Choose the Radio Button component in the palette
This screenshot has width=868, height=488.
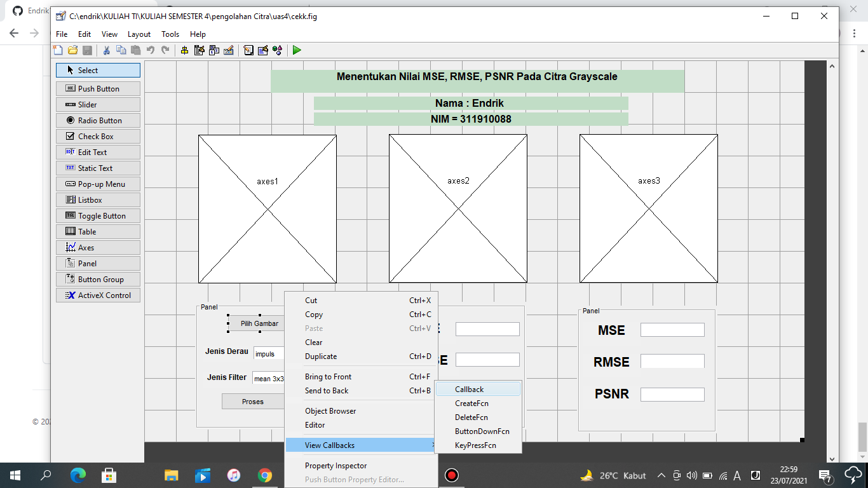tap(98, 121)
